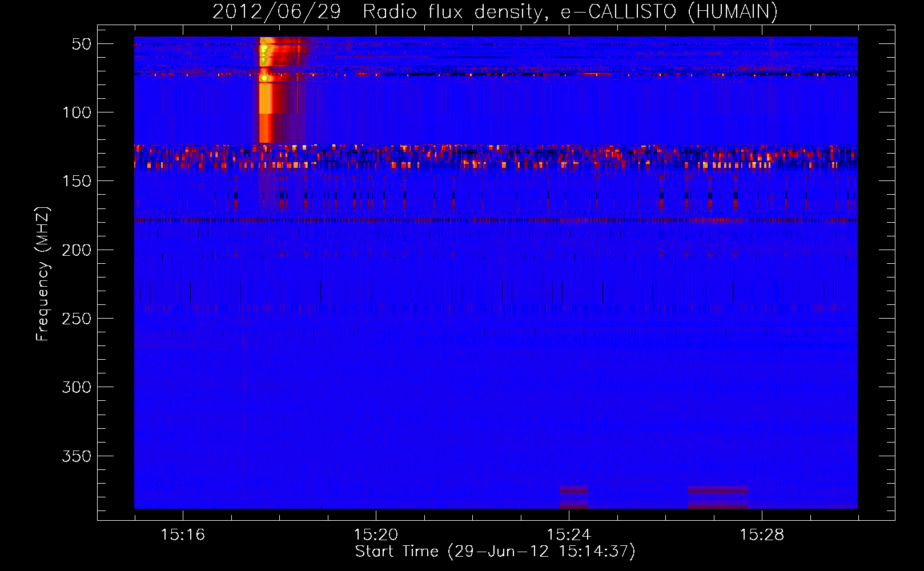Click the 15:16 time tick label
The height and width of the screenshot is (571, 924).
(183, 534)
